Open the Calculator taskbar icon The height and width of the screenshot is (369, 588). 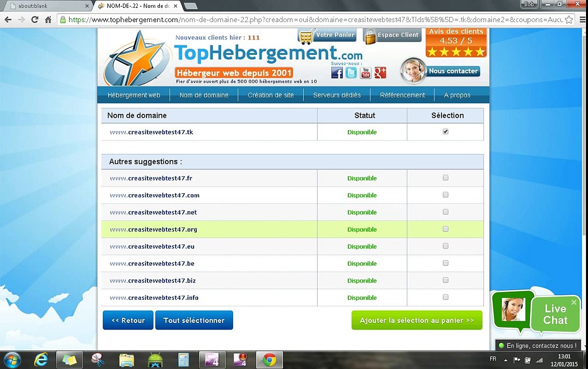click(x=183, y=360)
